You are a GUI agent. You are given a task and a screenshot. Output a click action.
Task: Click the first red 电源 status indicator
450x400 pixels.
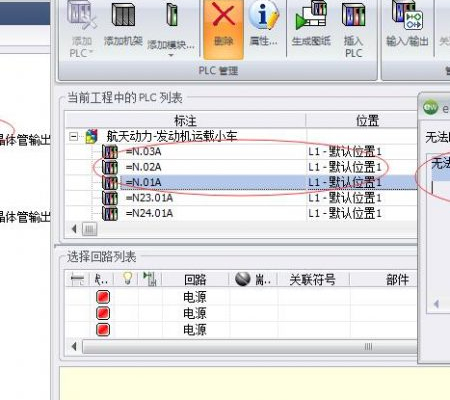pos(103,297)
